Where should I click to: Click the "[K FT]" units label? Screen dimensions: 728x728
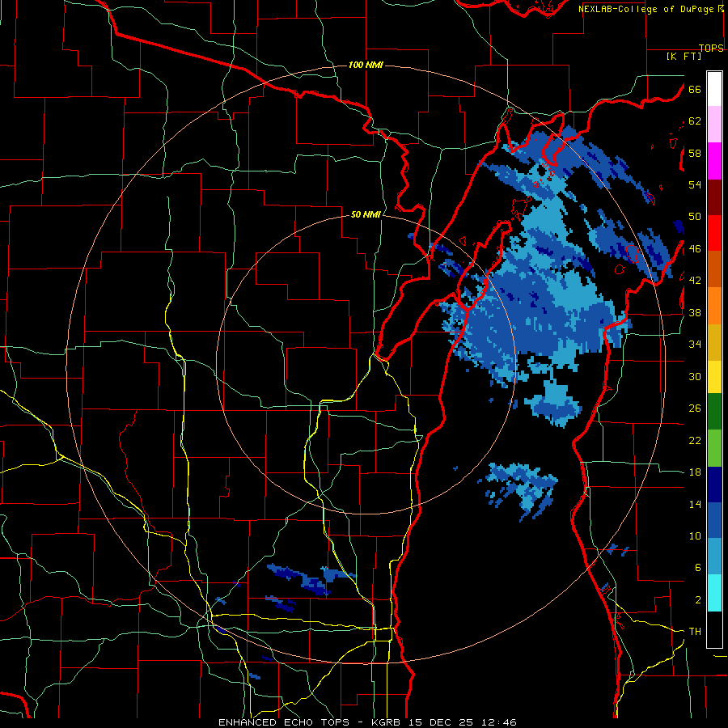(684, 57)
